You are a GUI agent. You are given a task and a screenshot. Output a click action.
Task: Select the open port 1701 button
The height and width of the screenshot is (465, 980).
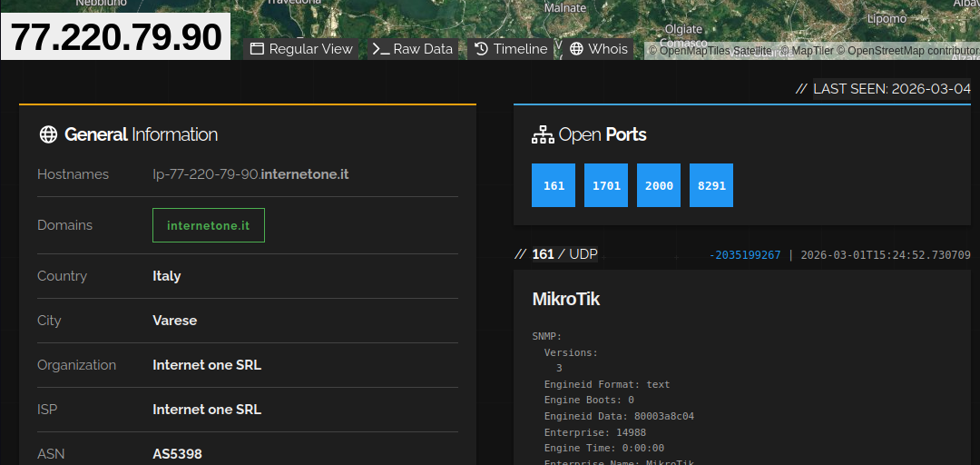pos(606,185)
